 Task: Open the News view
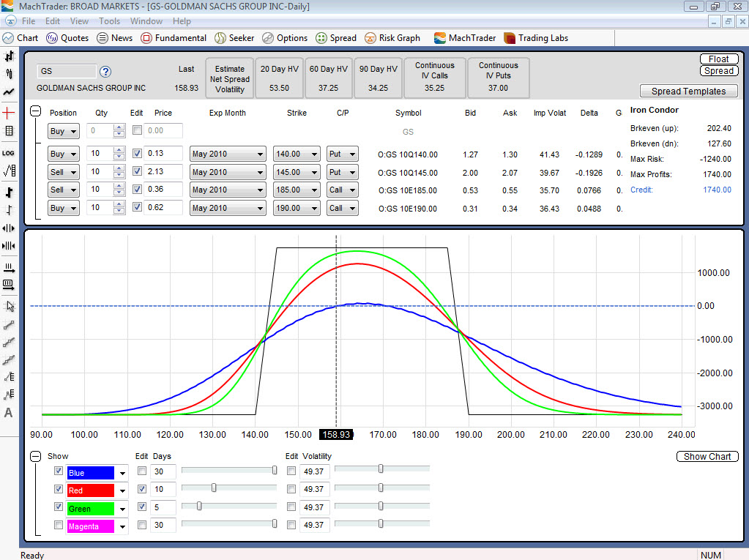pyautogui.click(x=115, y=38)
